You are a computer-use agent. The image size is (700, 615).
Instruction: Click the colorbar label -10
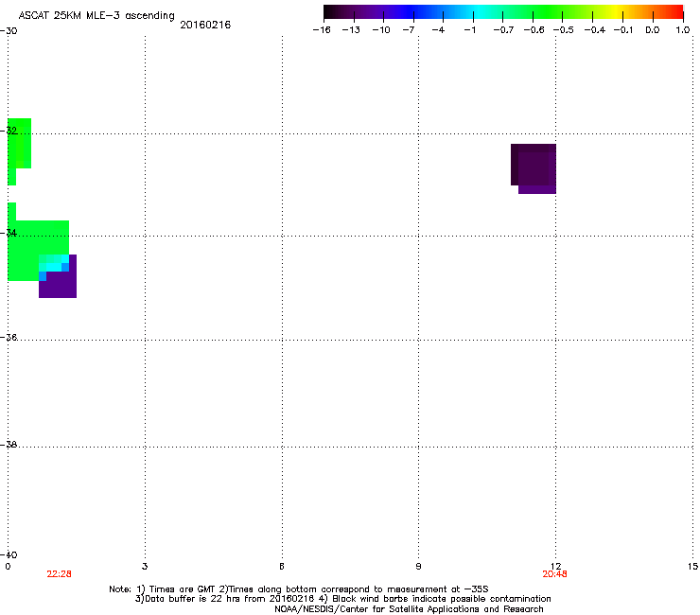381,30
